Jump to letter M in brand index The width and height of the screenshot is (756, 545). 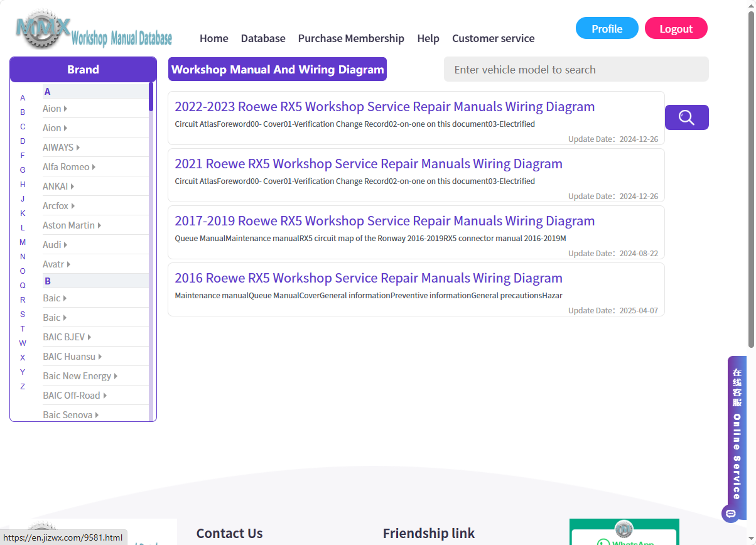(x=23, y=242)
